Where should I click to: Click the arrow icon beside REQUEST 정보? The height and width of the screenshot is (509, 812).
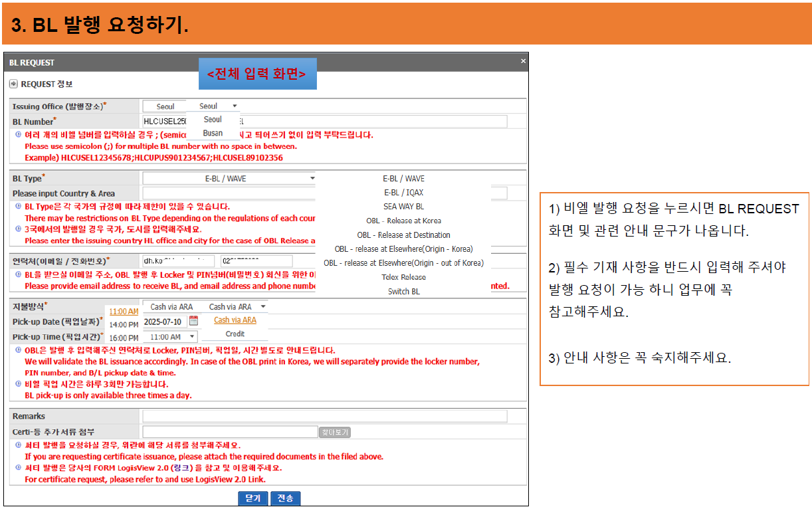pos(13,83)
